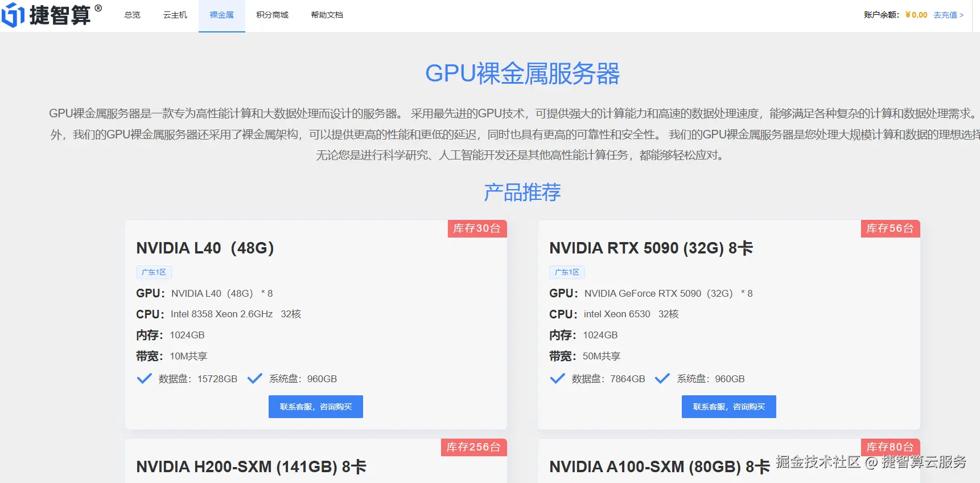Click the 库存56台 stock badge

point(890,228)
